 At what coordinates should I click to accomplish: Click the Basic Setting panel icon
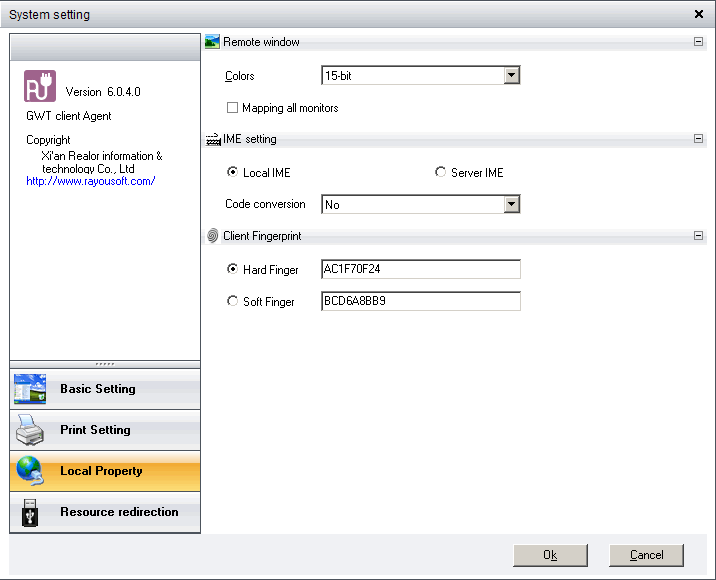pyautogui.click(x=30, y=389)
